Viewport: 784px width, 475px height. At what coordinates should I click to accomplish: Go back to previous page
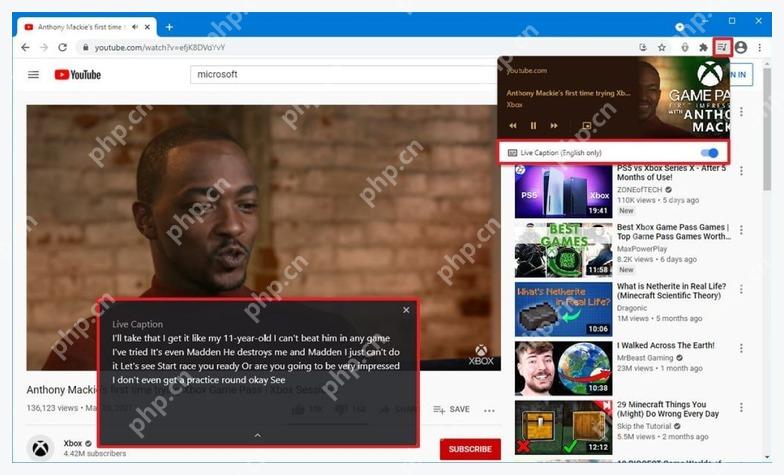point(25,48)
